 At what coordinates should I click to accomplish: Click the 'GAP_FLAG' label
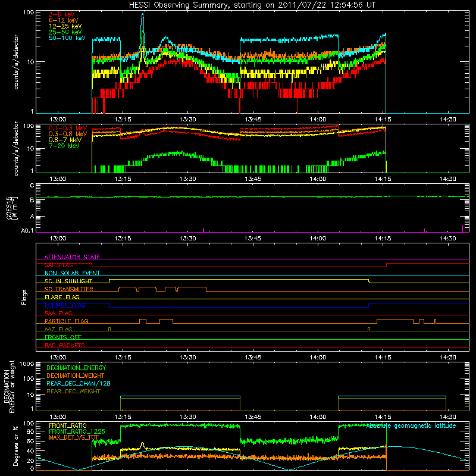click(58, 265)
